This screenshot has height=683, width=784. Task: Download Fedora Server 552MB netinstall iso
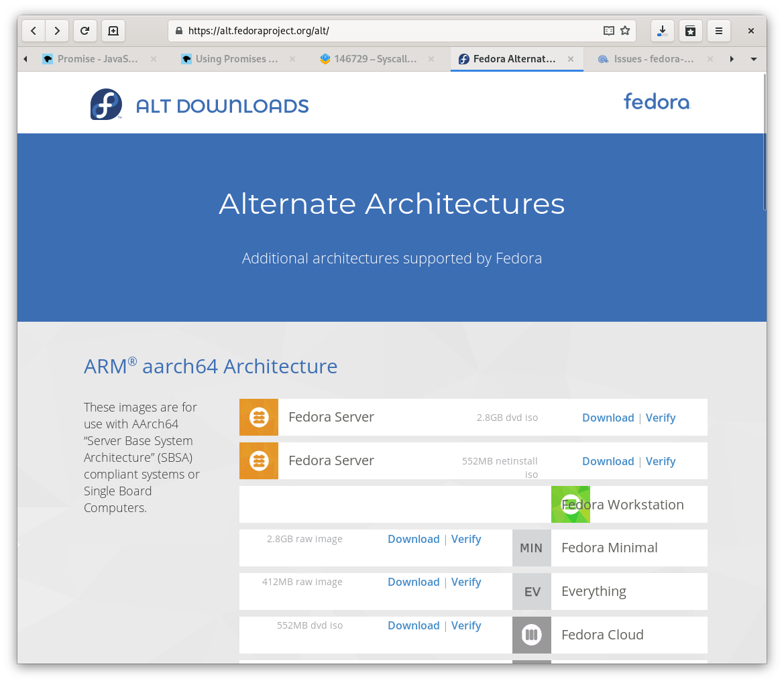pyautogui.click(x=608, y=461)
